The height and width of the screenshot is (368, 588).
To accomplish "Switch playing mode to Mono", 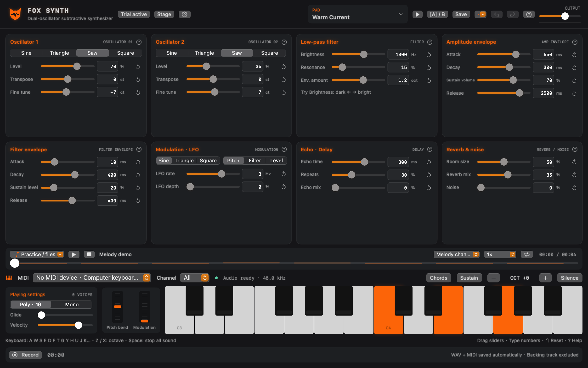I will (72, 305).
